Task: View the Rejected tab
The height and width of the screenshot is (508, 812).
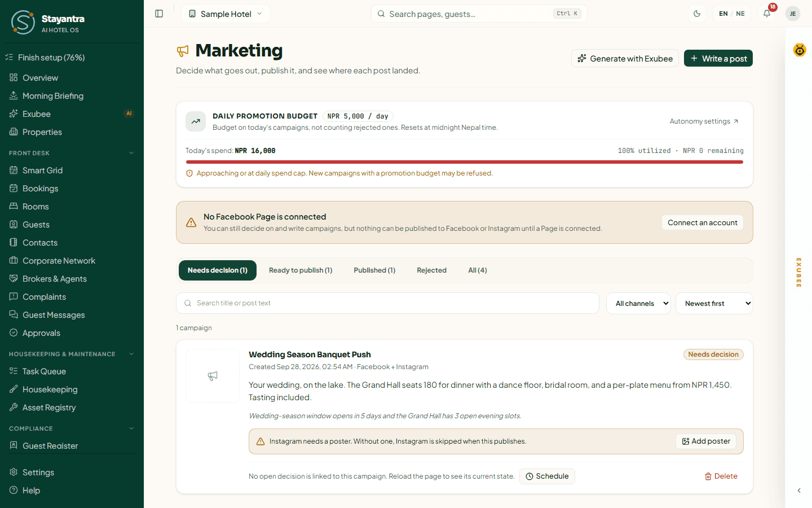Action: [431, 270]
